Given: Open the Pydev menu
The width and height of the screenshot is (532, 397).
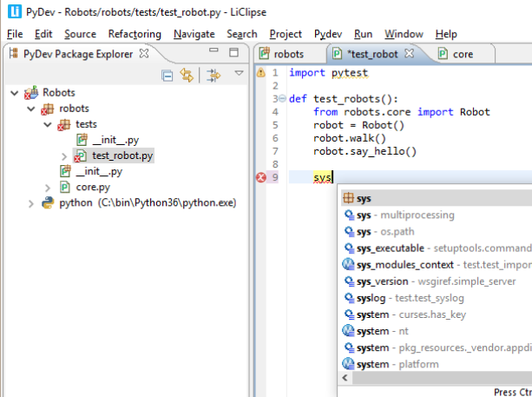Looking at the screenshot, I should (328, 34).
